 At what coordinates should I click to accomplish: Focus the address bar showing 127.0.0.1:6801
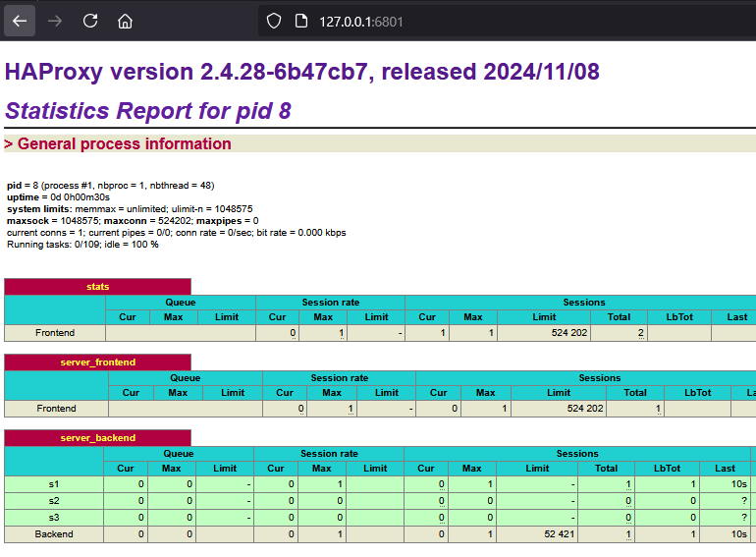pos(507,22)
